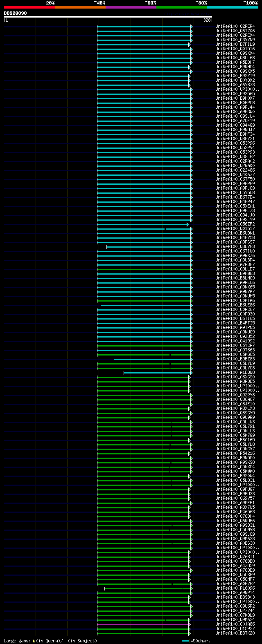Select the UniRef100_Q94JJ0 label
Viewport: 262px width, 644px height.
(x=235, y=215)
